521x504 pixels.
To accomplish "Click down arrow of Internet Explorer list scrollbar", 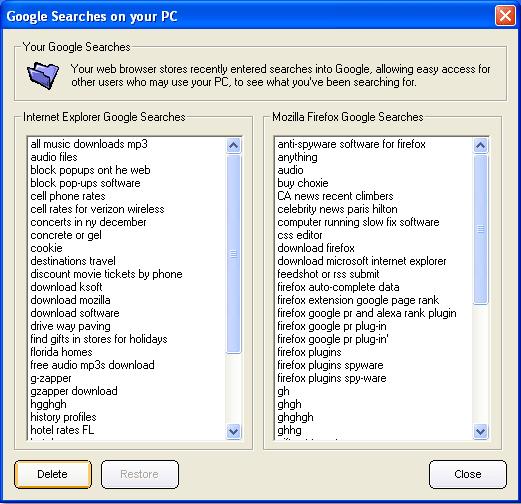I will pyautogui.click(x=234, y=431).
